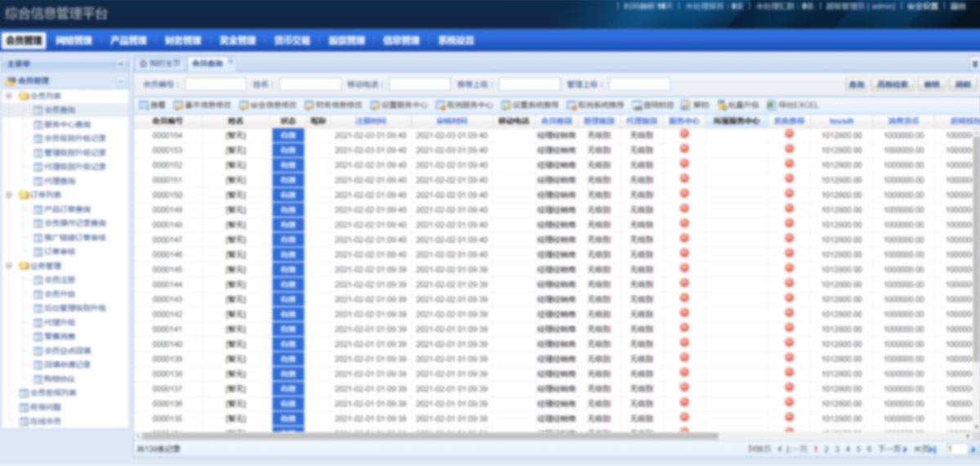Click the 查看 view icon in toolbar
This screenshot has width=980, height=466.
click(143, 105)
